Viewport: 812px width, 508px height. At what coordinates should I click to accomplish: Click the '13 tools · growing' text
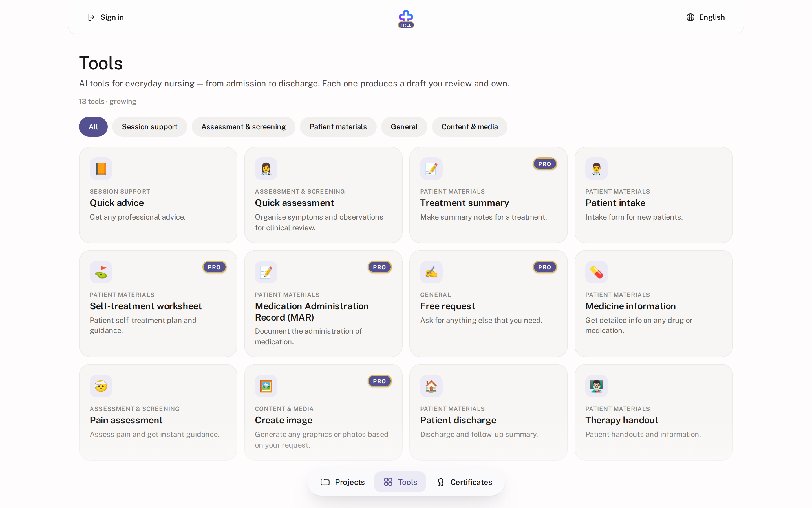tap(107, 102)
